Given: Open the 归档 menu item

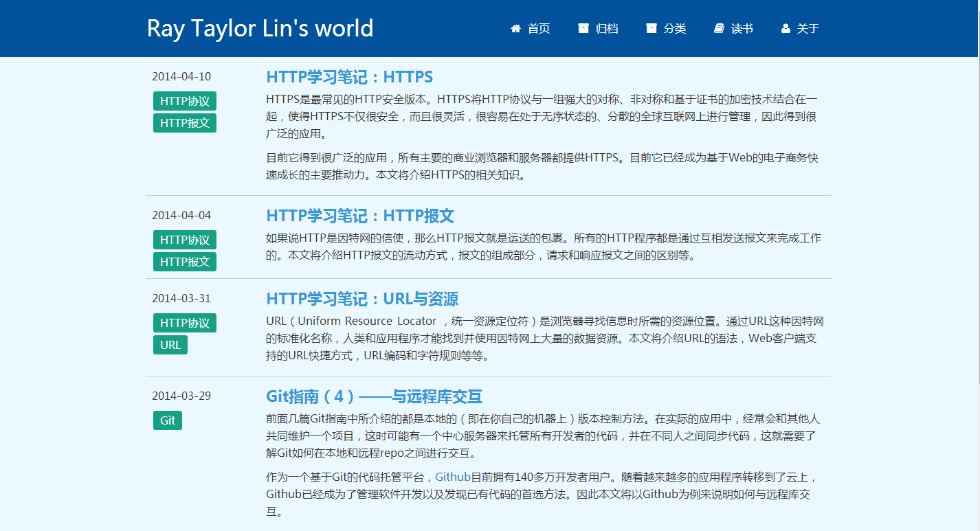Looking at the screenshot, I should coord(605,28).
